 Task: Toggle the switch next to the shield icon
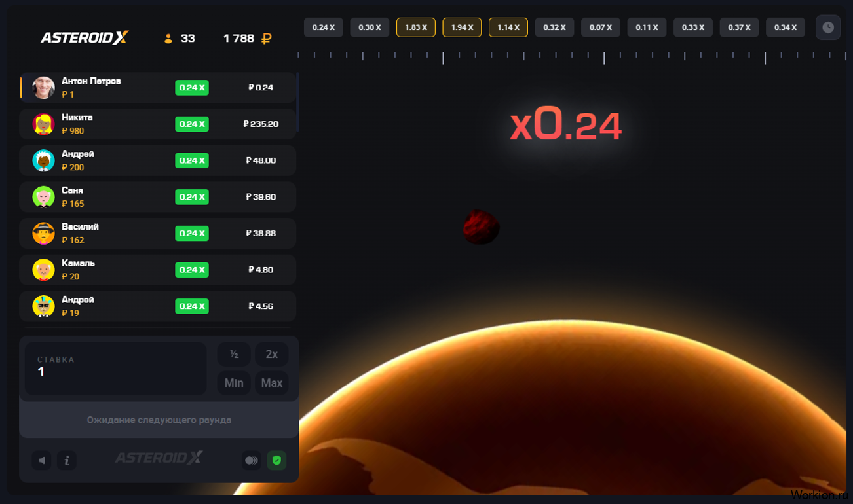(252, 460)
